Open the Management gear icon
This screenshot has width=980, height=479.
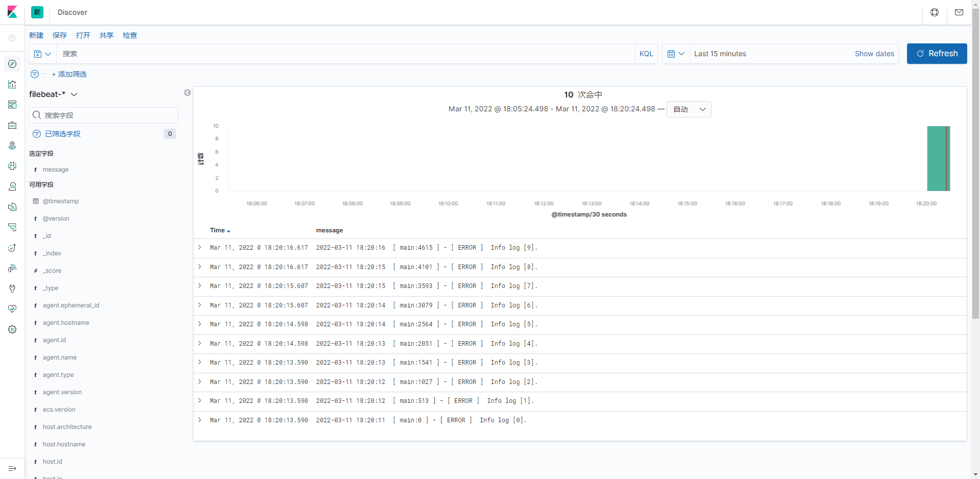pyautogui.click(x=12, y=329)
